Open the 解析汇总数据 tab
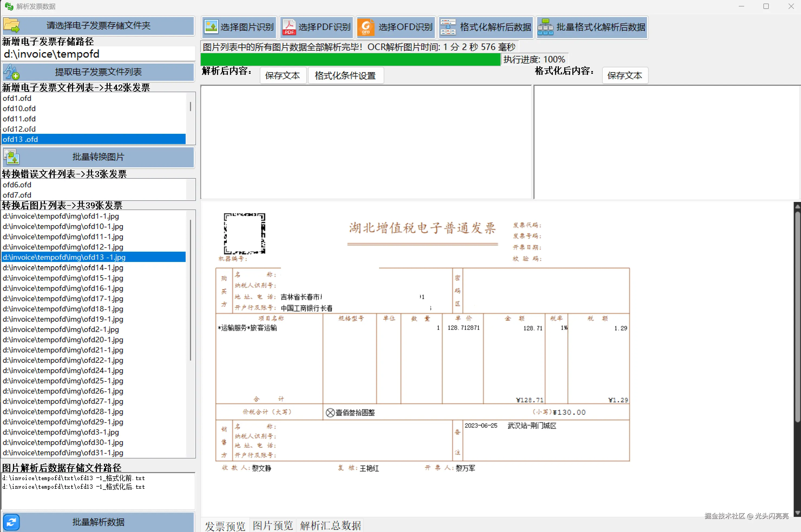Viewport: 801px width, 532px height. click(x=330, y=525)
